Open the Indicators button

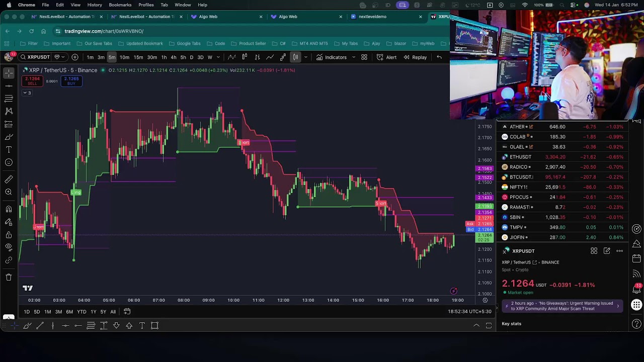coord(332,57)
